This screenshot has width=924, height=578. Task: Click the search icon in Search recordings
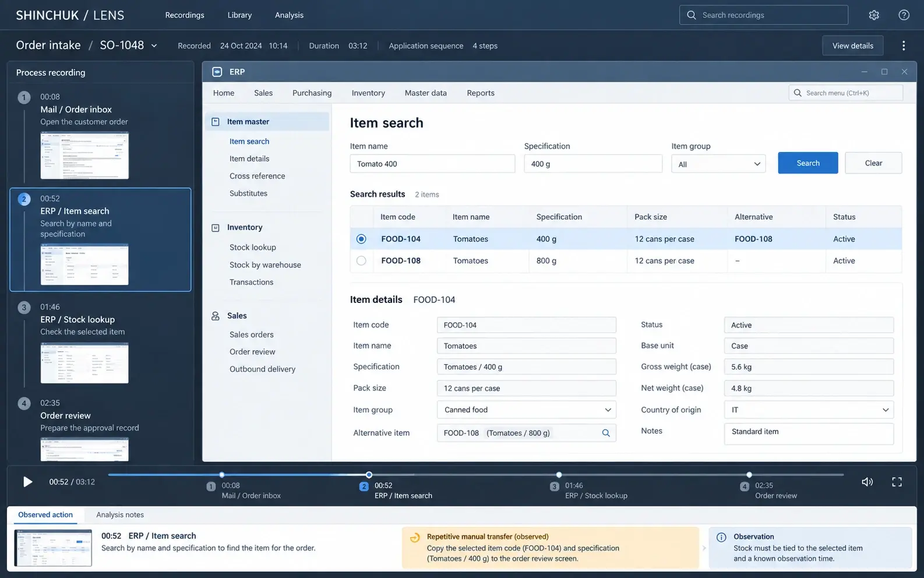pyautogui.click(x=692, y=15)
